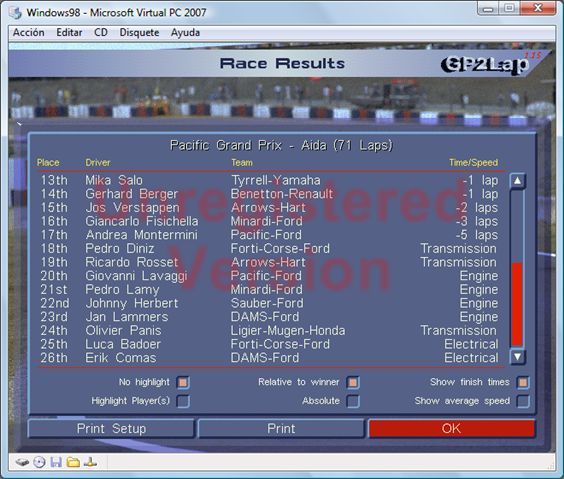
Task: Open the Acción menu
Action: tap(29, 33)
